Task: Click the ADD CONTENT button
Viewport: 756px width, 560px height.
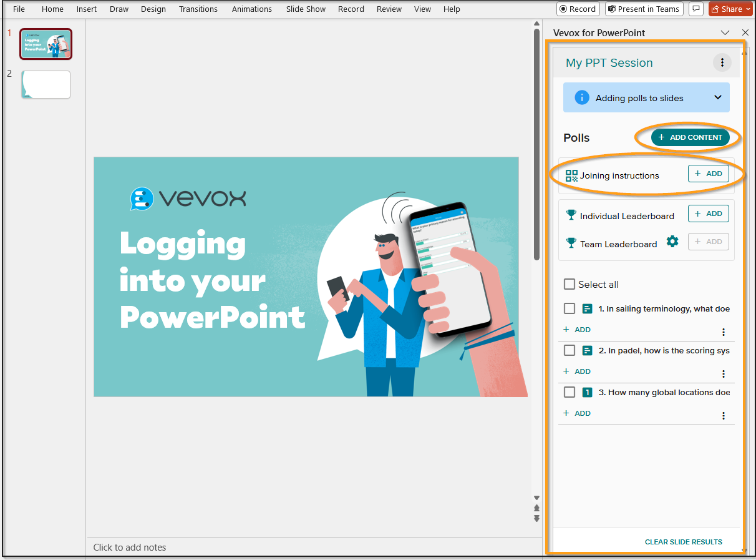Action: coord(691,137)
